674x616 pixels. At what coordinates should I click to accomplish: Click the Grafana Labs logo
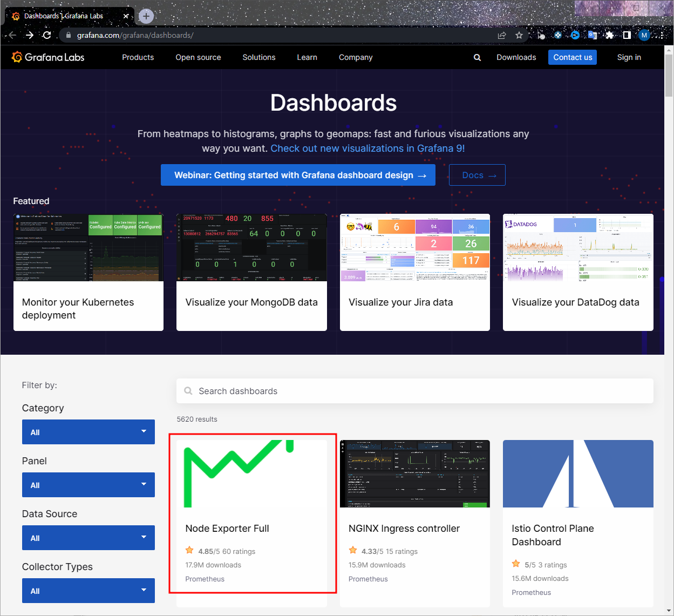point(48,57)
